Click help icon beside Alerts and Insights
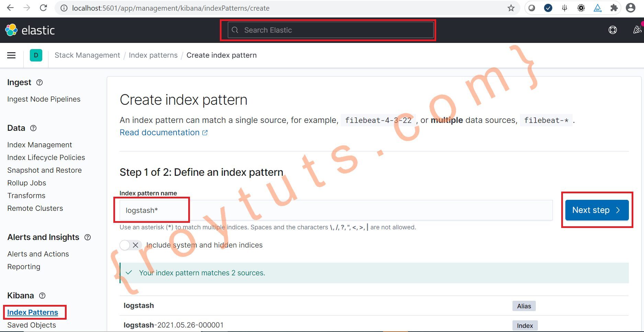 [x=88, y=237]
